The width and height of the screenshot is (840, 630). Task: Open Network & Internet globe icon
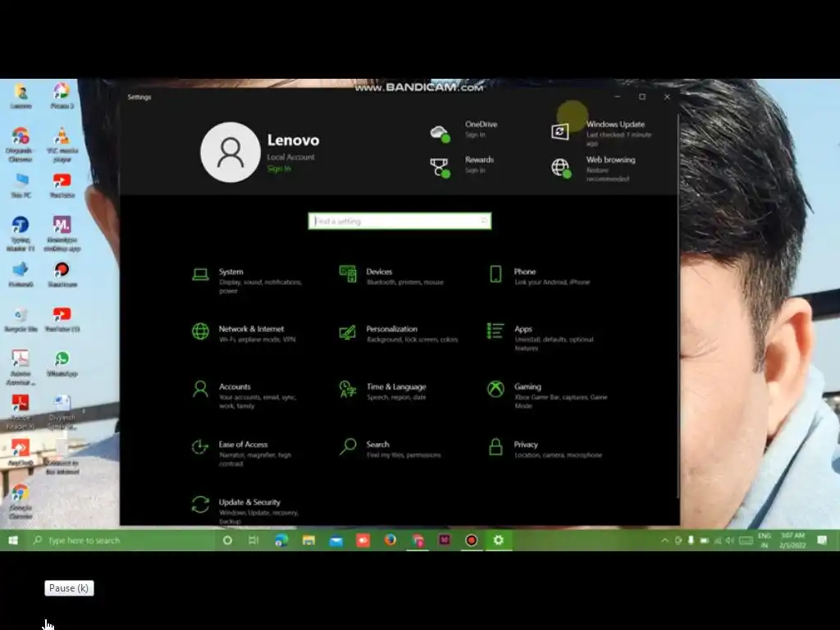200,331
